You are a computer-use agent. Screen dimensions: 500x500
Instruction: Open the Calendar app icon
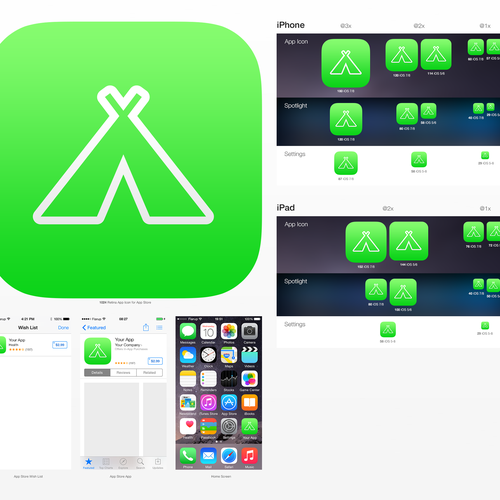(208, 331)
